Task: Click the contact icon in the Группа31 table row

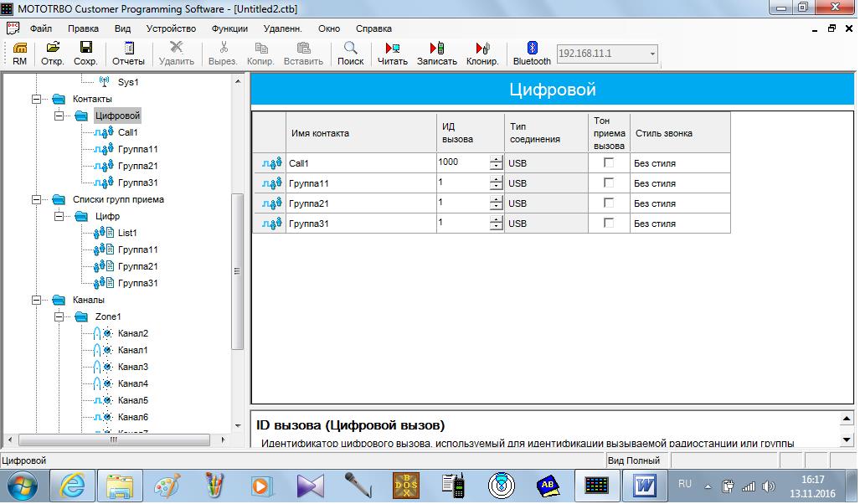Action: (271, 224)
